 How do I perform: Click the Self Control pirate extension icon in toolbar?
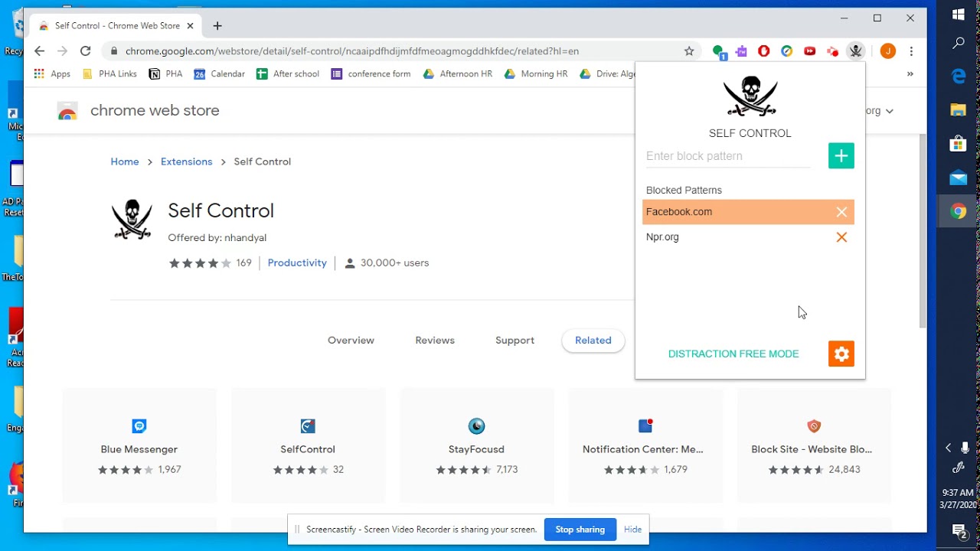coord(856,51)
